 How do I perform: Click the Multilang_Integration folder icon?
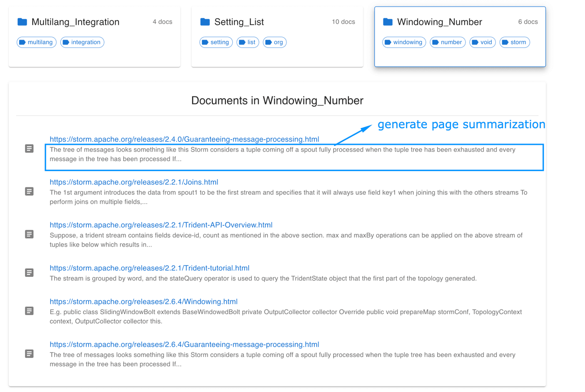22,22
